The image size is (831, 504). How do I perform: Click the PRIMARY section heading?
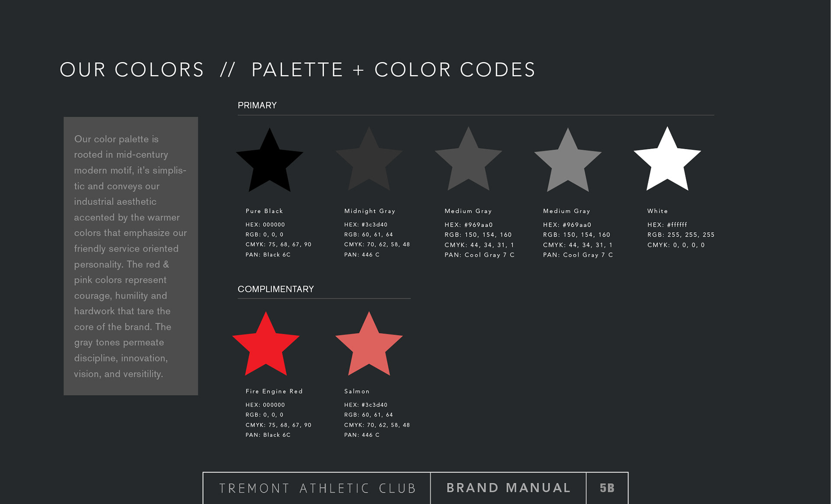coord(257,106)
